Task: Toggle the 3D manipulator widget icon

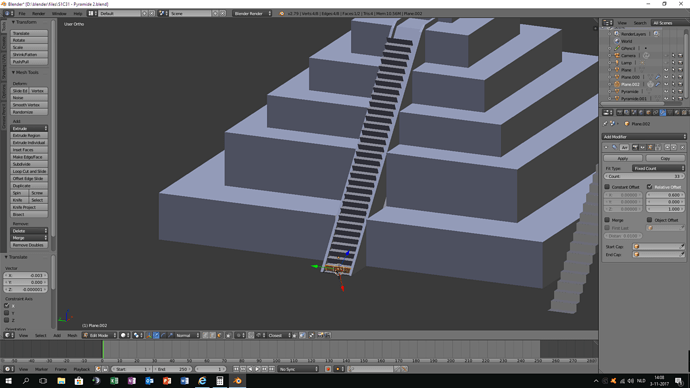Action: pos(149,335)
